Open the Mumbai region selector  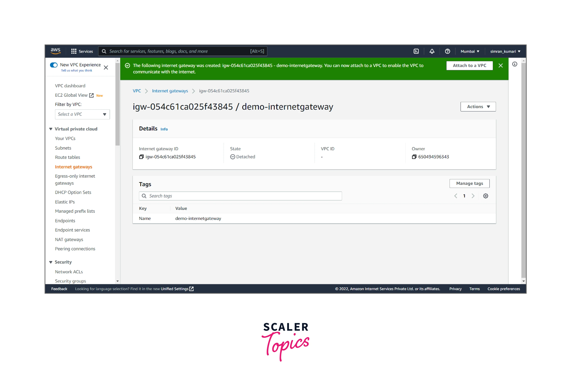470,51
